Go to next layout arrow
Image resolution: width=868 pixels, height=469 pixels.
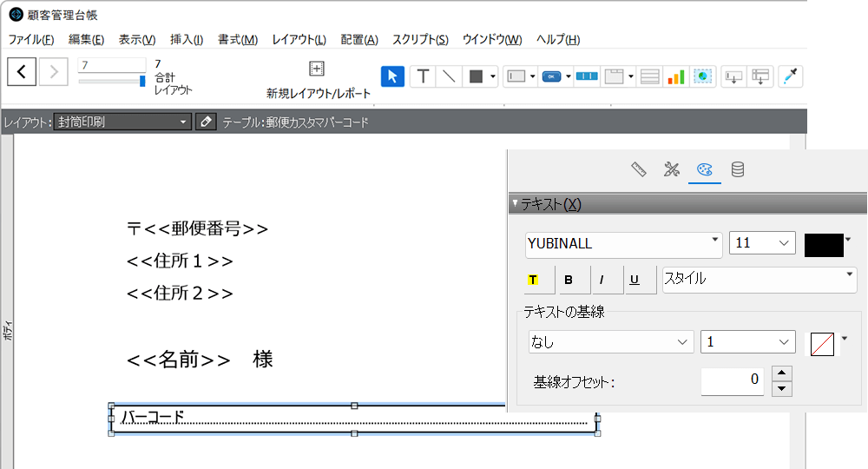coord(54,71)
